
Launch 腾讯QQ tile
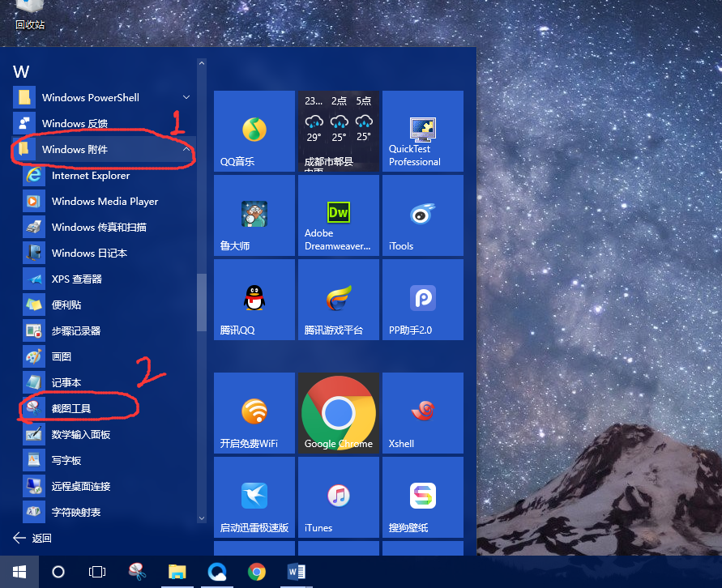point(254,300)
